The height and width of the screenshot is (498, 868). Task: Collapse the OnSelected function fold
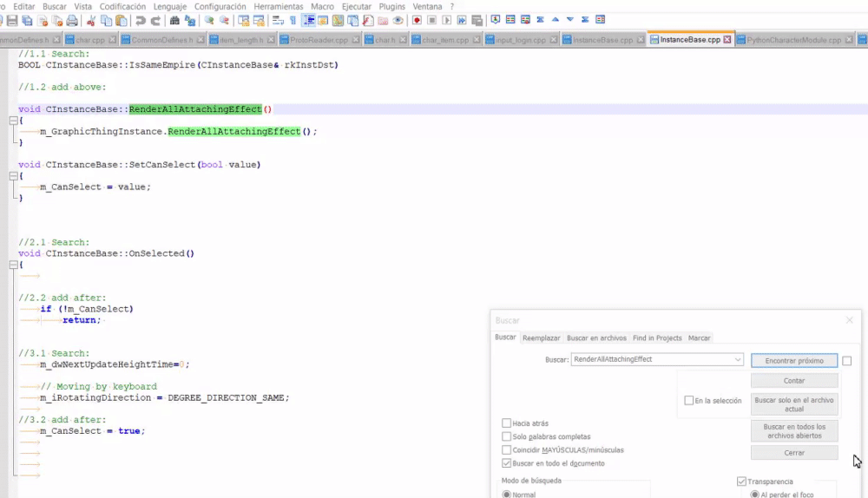13,265
